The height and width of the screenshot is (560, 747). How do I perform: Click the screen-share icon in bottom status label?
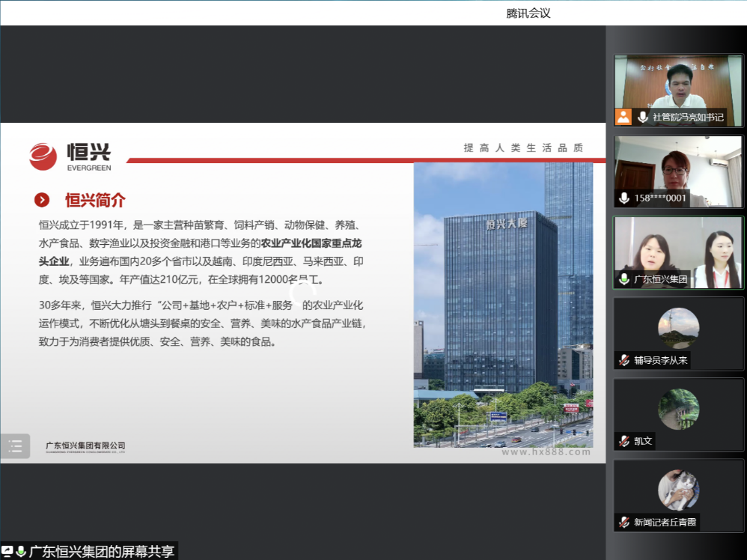point(7,551)
